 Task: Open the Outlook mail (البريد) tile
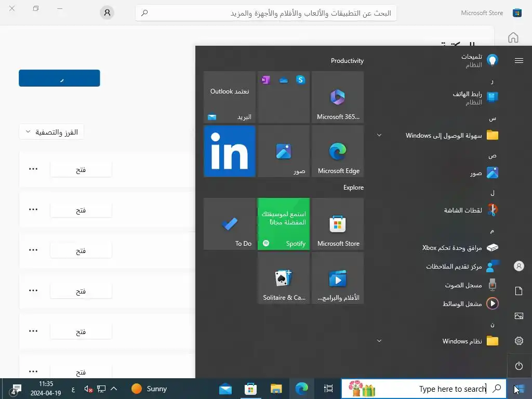pos(229,97)
